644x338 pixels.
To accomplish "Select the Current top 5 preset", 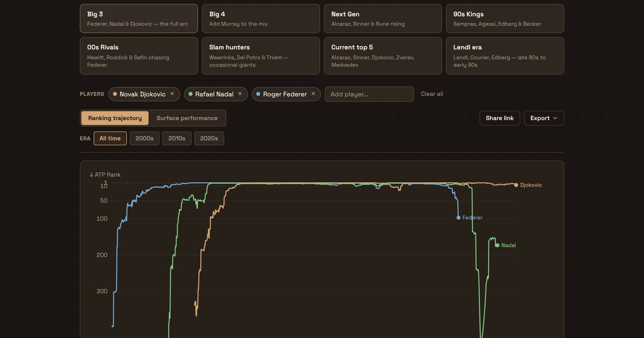I will coord(383,56).
